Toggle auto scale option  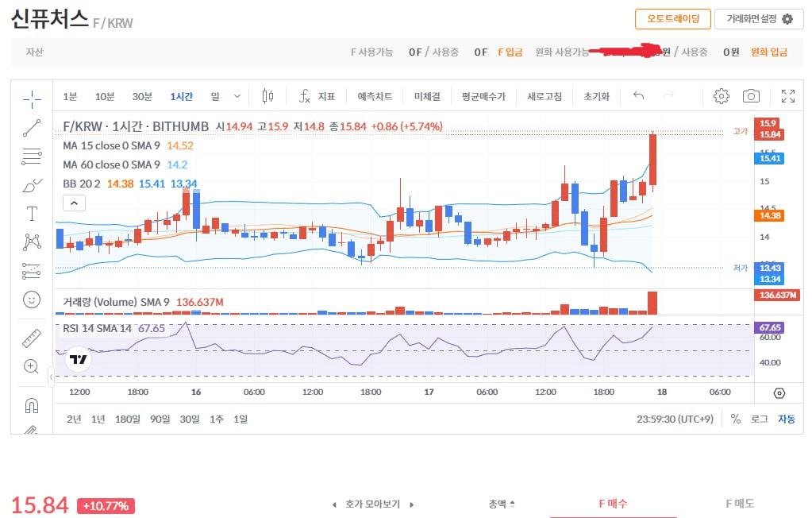coord(786,419)
